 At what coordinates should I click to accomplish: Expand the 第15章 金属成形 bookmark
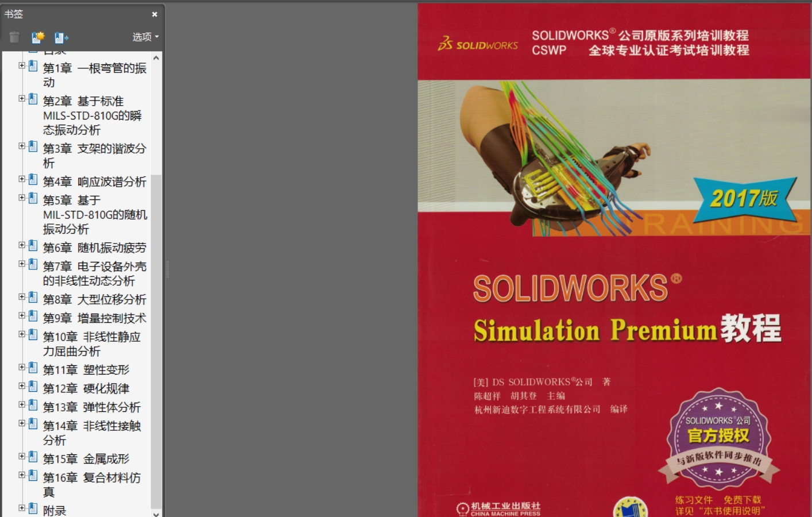click(22, 456)
